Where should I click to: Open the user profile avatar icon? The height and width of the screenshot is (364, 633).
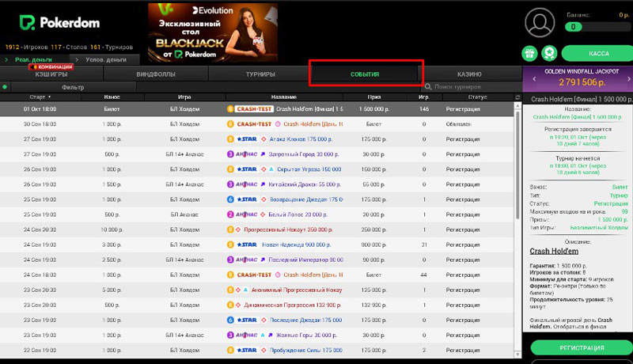540,22
